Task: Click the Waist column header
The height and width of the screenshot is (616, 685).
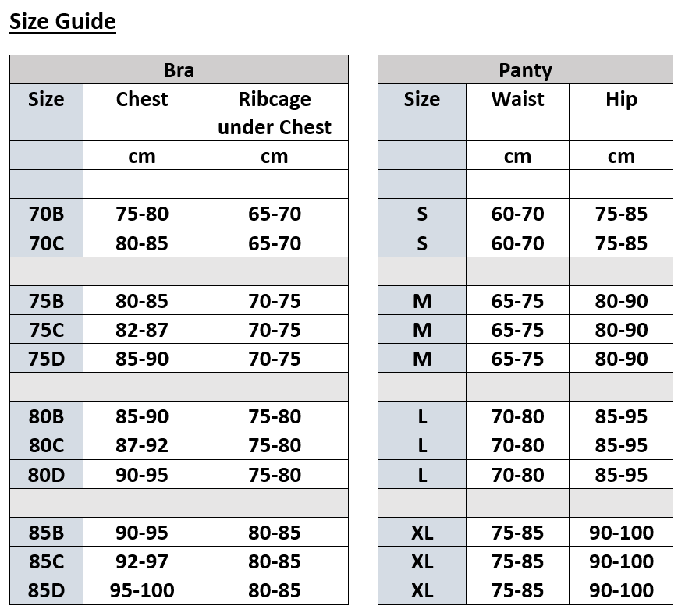Action: (x=517, y=100)
